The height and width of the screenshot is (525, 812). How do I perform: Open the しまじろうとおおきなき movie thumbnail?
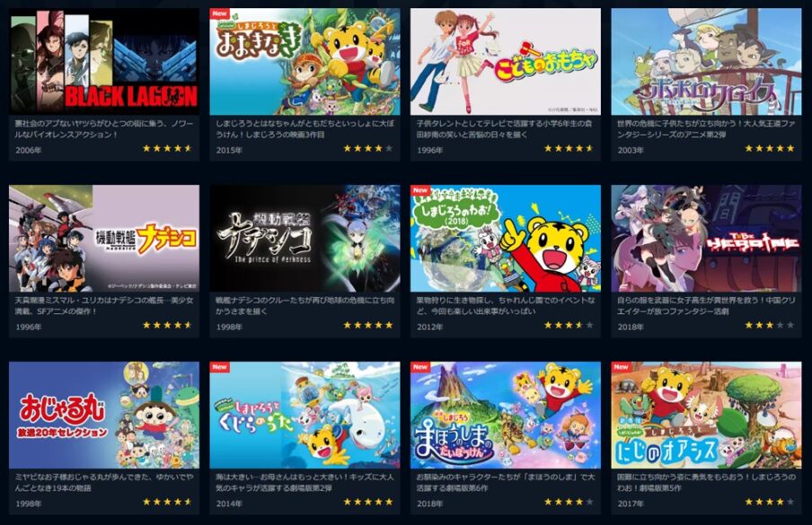(304, 61)
